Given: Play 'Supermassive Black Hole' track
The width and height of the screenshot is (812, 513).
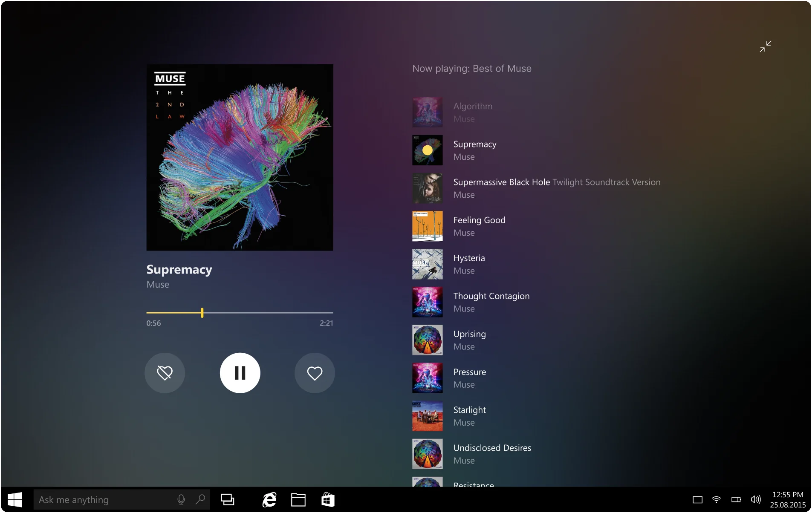Looking at the screenshot, I should click(x=502, y=182).
